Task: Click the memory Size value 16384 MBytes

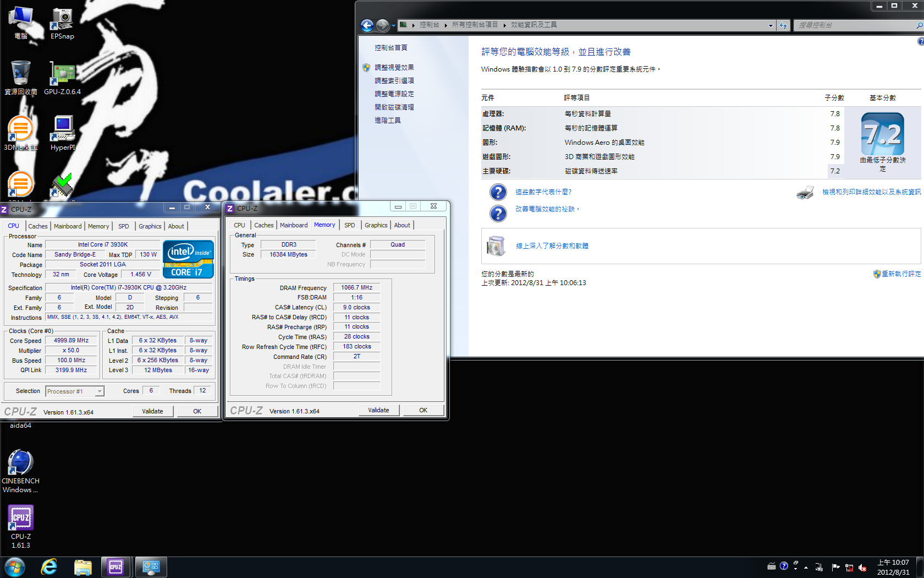Action: 288,255
